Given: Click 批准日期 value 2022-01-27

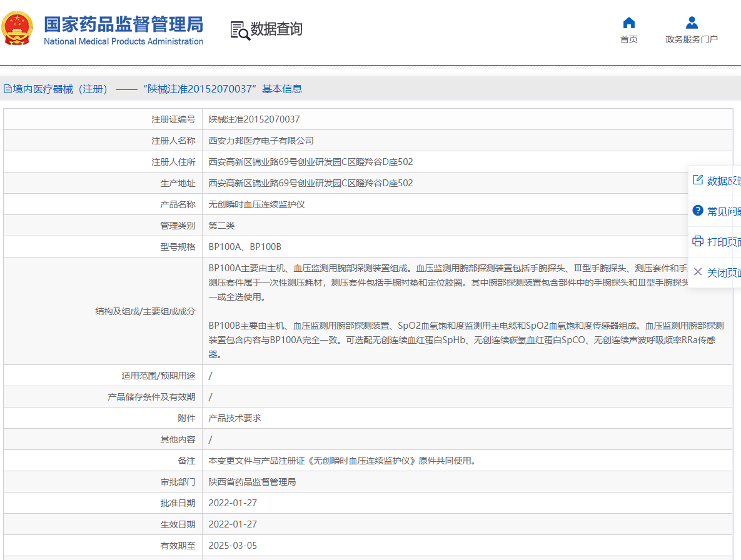Looking at the screenshot, I should (x=233, y=503).
